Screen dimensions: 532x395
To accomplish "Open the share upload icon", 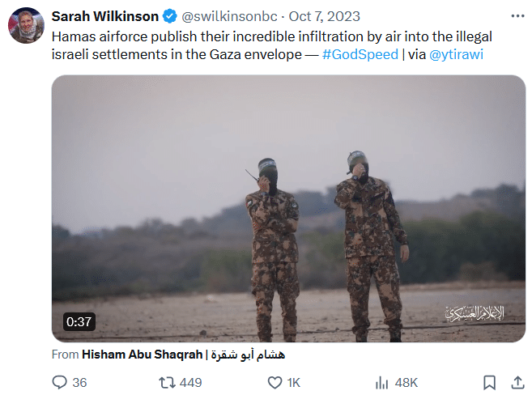I will 517,382.
